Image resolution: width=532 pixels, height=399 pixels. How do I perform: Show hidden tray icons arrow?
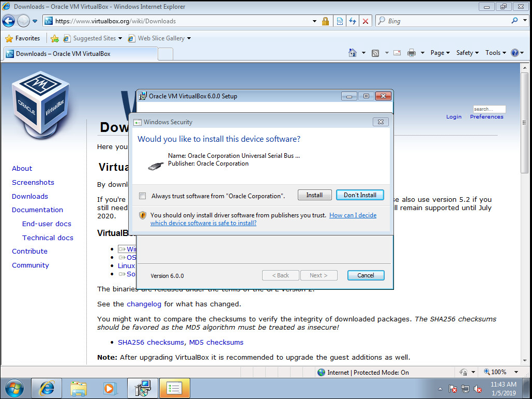pyautogui.click(x=440, y=389)
